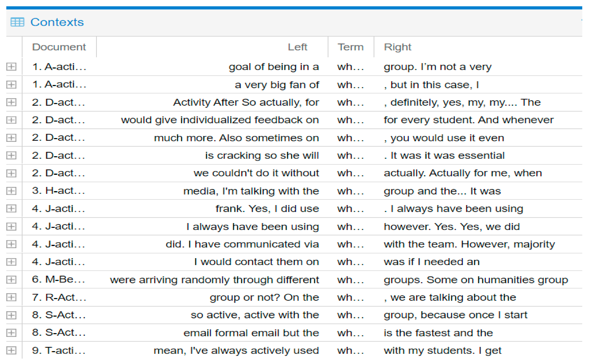
Task: Expand row 'media, I'm talking with the'
Action: coord(11,191)
